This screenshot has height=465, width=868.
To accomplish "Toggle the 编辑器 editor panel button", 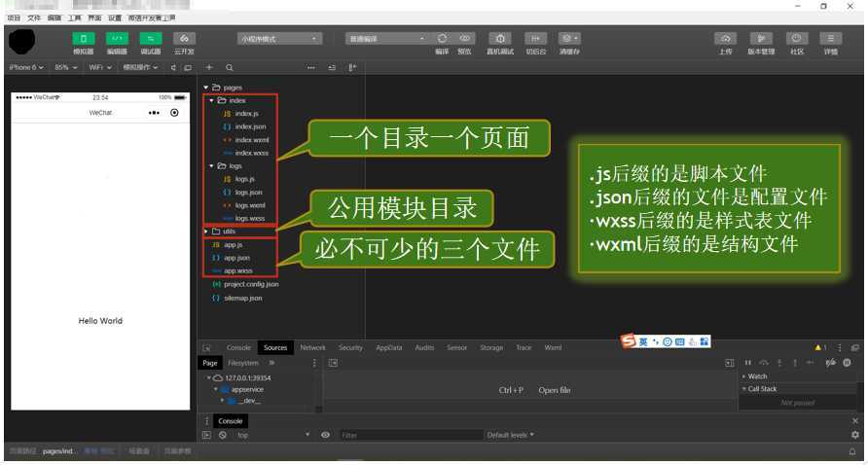I will pyautogui.click(x=117, y=38).
